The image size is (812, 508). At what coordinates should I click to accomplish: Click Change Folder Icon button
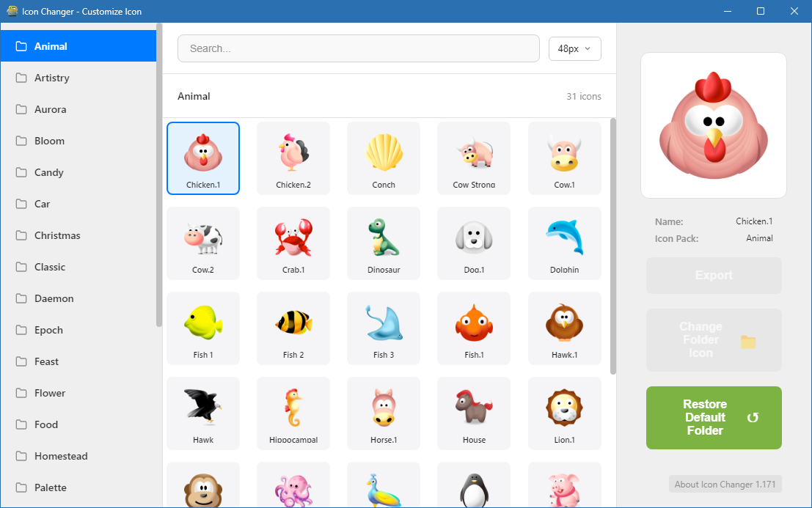(714, 340)
